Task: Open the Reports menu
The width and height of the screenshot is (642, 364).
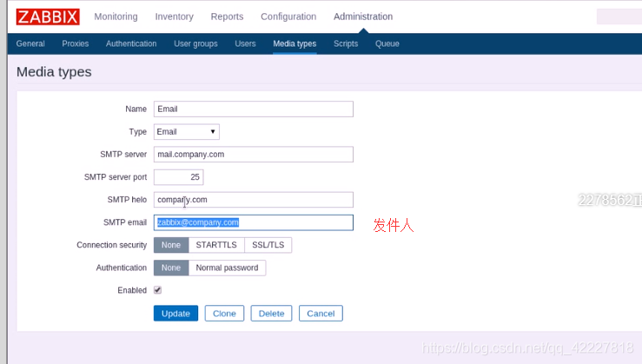Action: tap(227, 17)
